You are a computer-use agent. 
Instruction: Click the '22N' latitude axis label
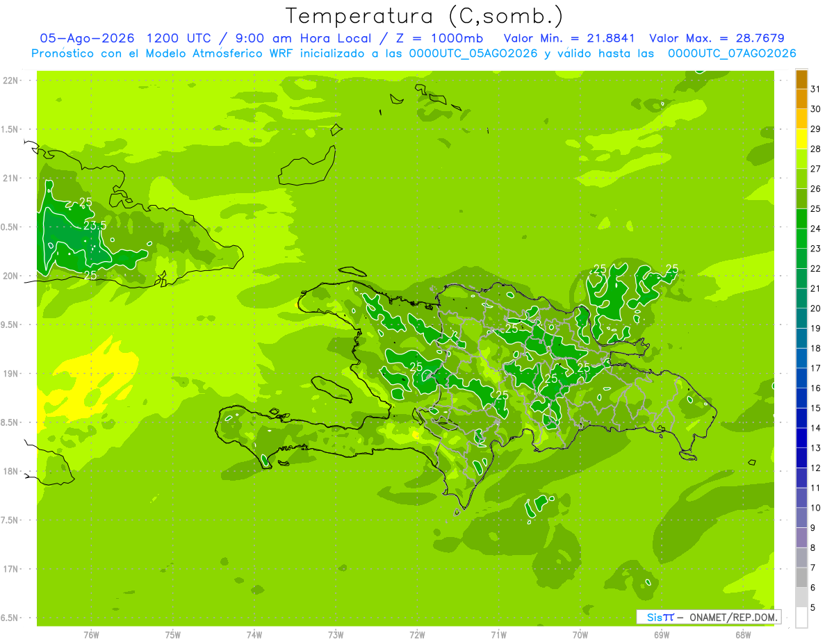tap(10, 80)
